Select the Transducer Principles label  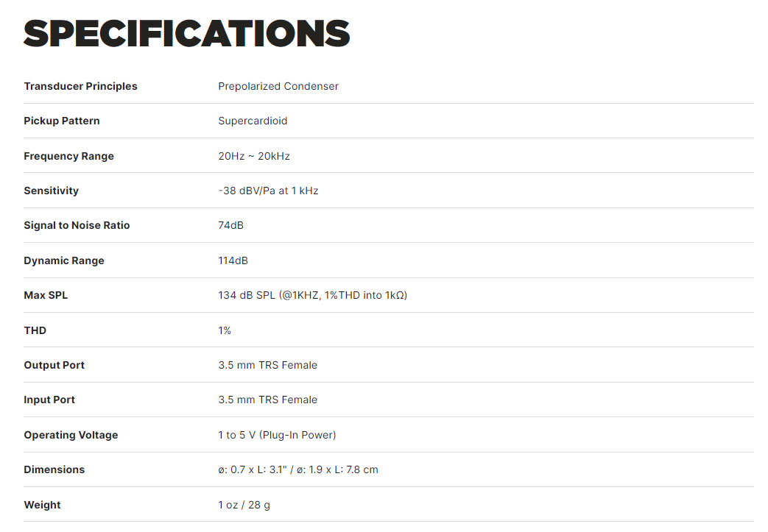pyautogui.click(x=81, y=86)
